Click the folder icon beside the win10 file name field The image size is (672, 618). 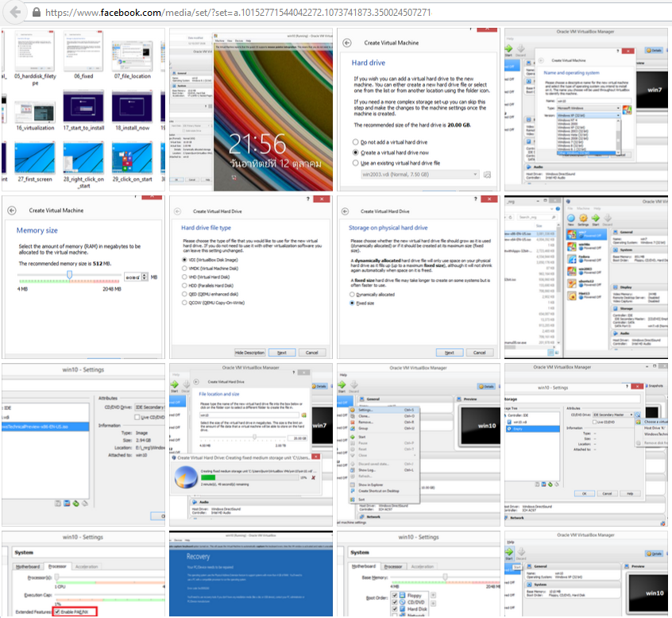point(304,415)
